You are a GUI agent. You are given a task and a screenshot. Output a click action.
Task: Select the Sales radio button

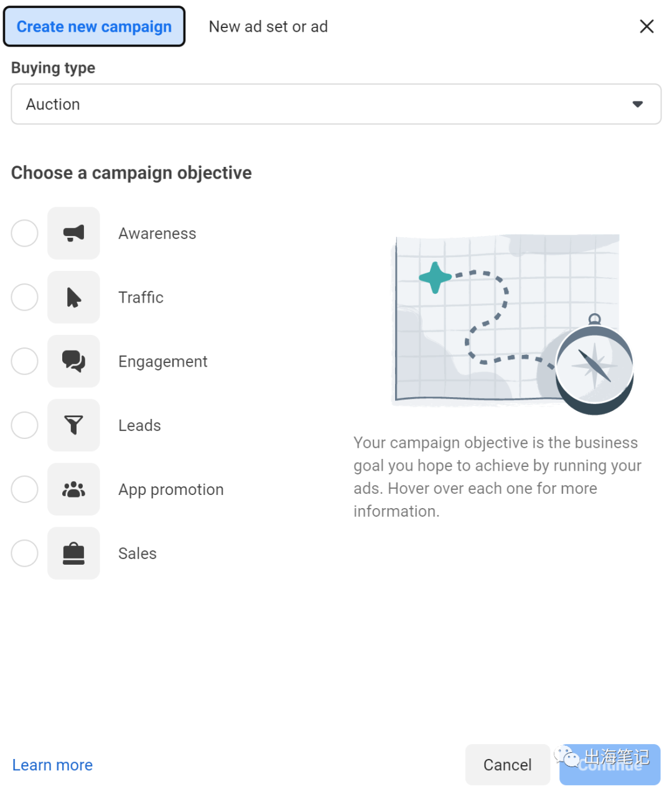pos(25,554)
